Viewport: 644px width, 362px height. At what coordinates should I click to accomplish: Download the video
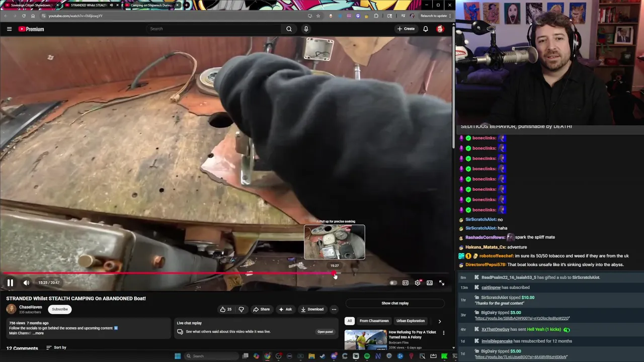click(312, 309)
